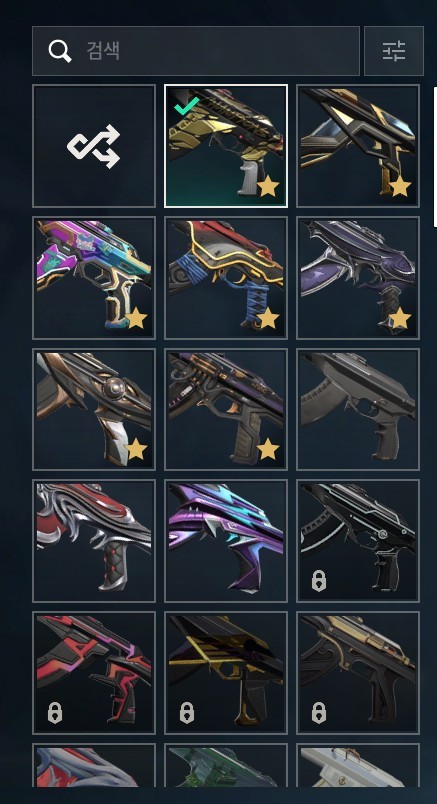Open the filter sliders button
The image size is (437, 804).
(394, 51)
